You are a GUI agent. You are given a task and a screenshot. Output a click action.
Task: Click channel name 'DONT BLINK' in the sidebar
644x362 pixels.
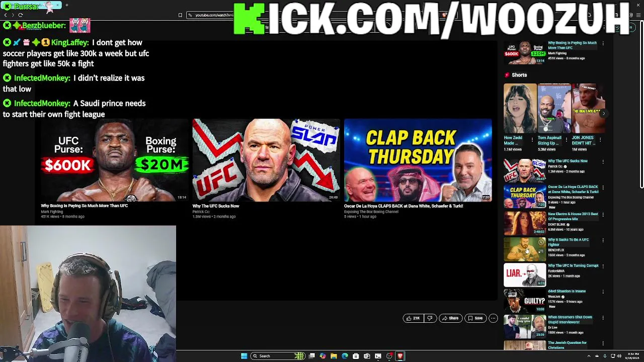coord(556,224)
